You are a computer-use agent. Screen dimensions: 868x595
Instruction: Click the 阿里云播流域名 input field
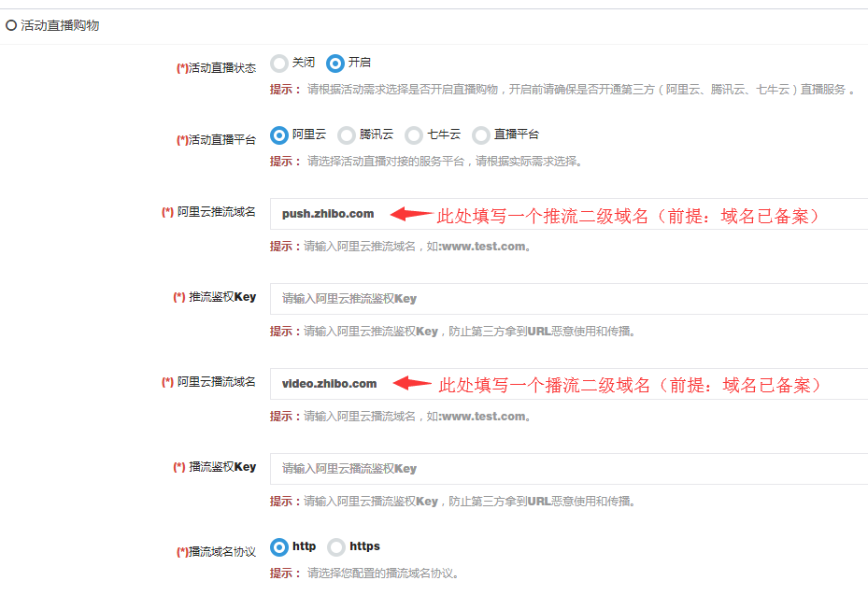569,384
